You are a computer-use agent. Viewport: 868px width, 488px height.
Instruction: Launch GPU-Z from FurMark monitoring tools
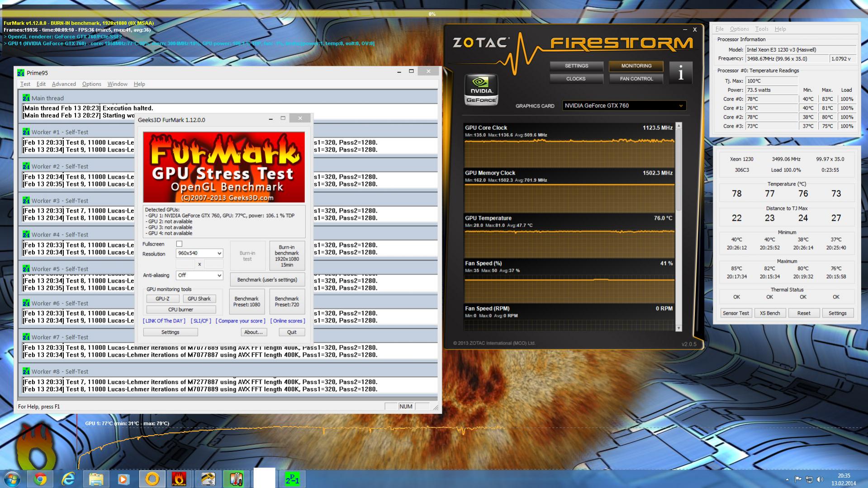click(162, 298)
